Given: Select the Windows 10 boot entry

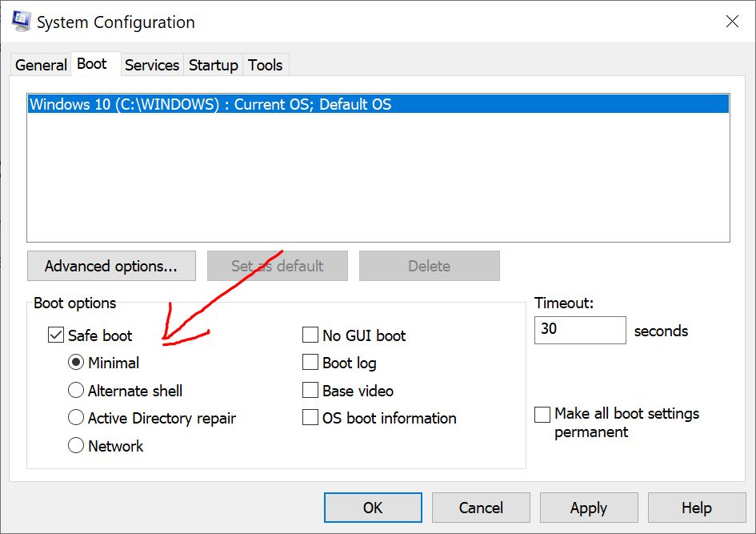Looking at the screenshot, I should click(x=378, y=104).
